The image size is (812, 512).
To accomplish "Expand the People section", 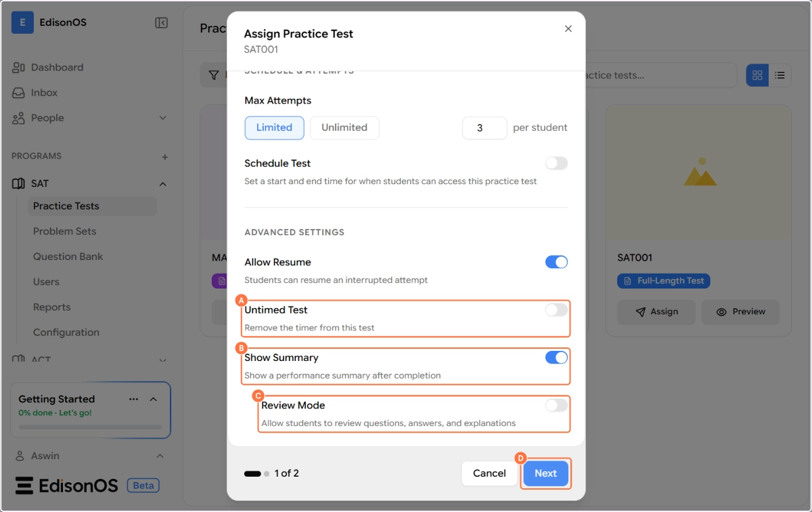I will pyautogui.click(x=162, y=118).
